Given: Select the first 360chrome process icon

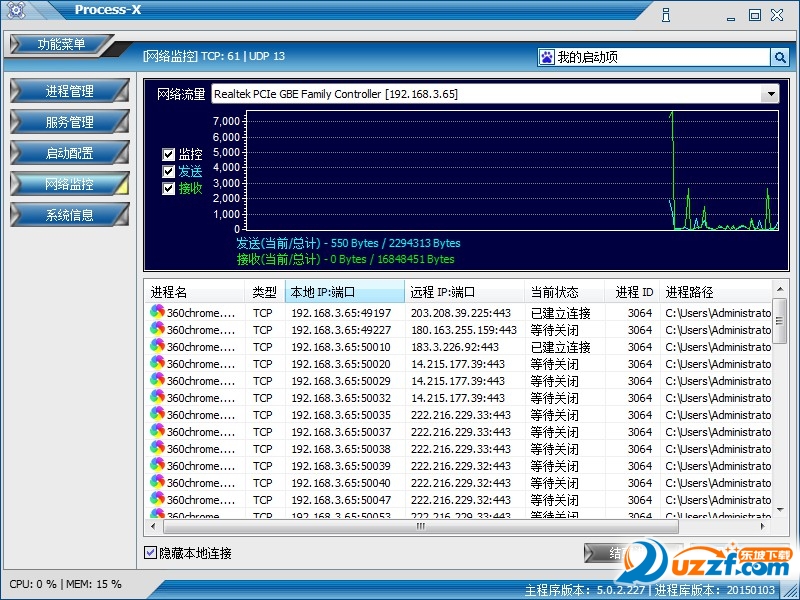Looking at the screenshot, I should (x=157, y=313).
